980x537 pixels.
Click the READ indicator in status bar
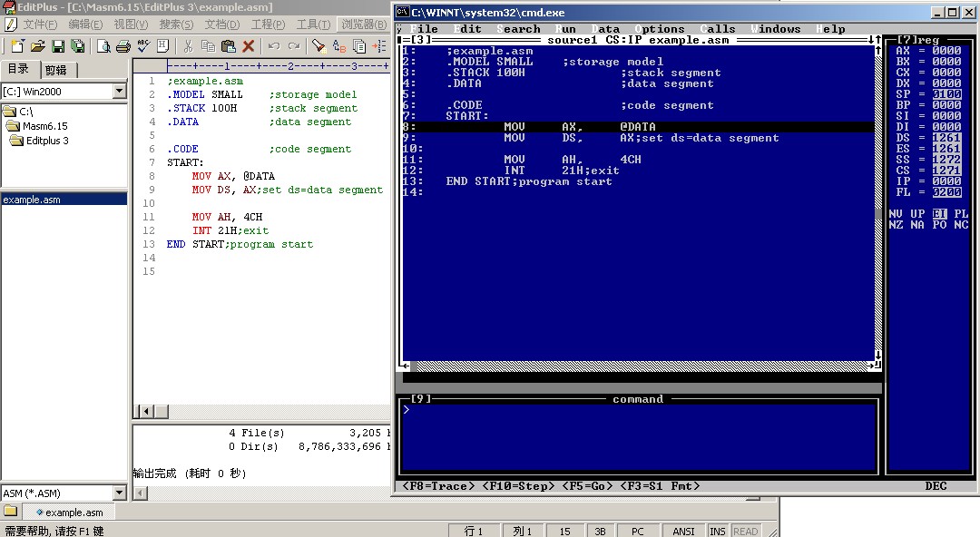point(745,531)
